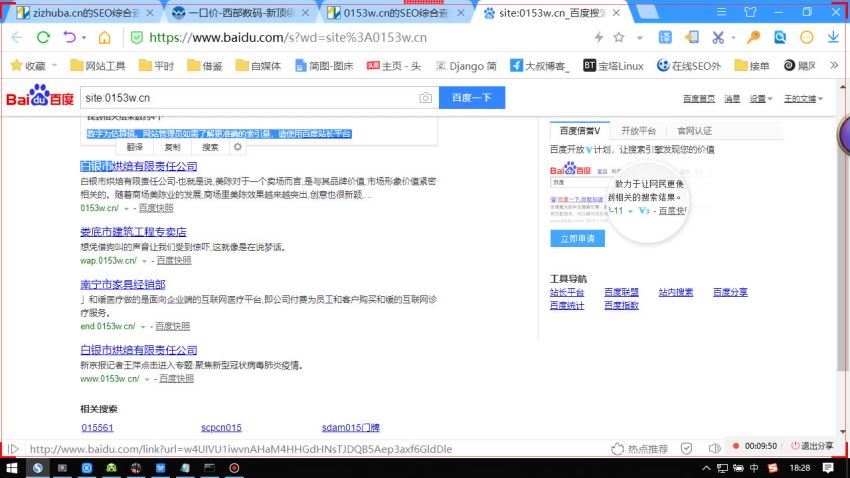Expand the 设置 settings dropdown
This screenshot has height=478, width=850.
tap(761, 98)
